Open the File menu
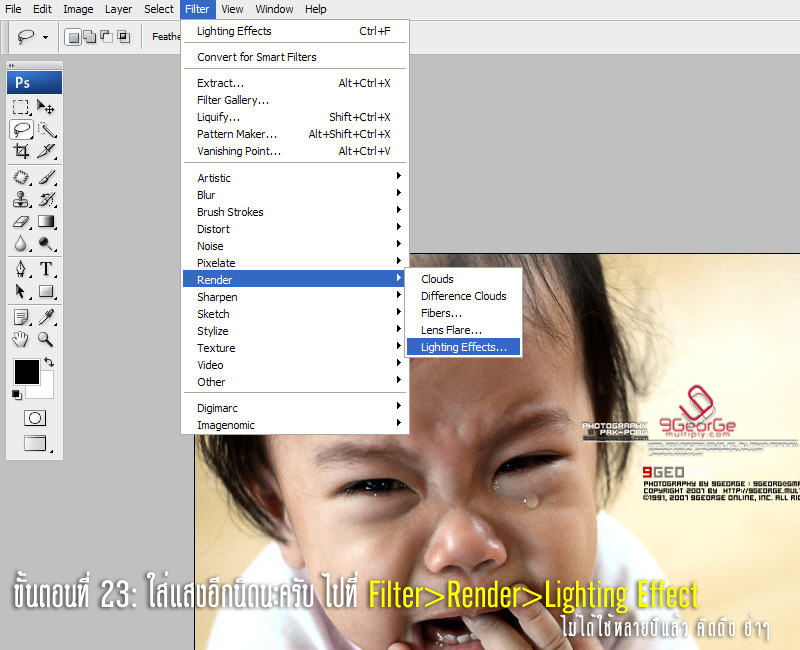This screenshot has width=800, height=650. [13, 9]
